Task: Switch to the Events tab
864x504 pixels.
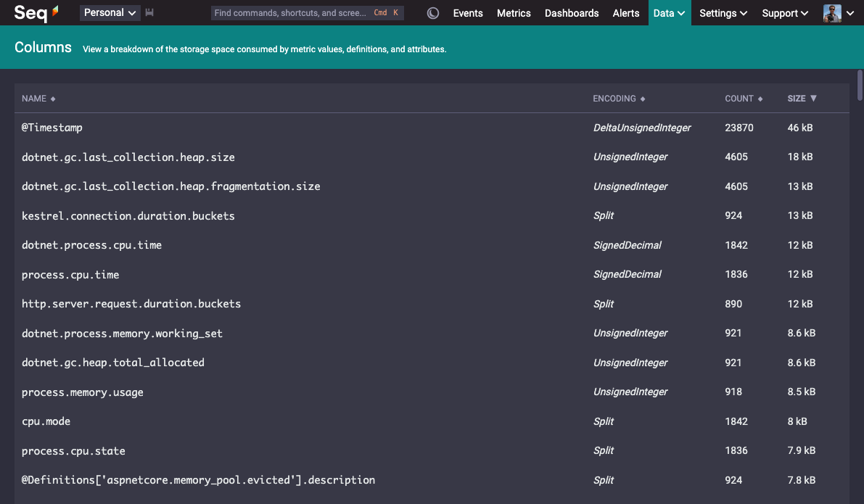Action: coord(467,12)
